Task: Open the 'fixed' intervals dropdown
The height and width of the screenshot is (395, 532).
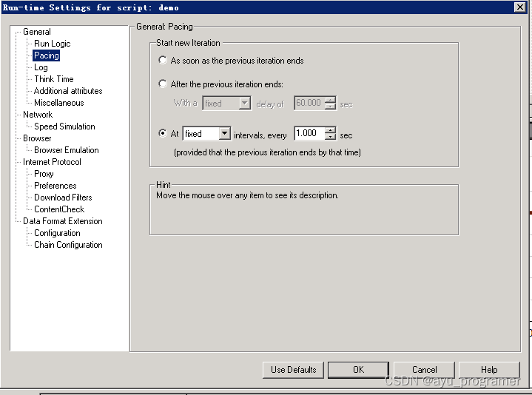Action: coord(225,133)
